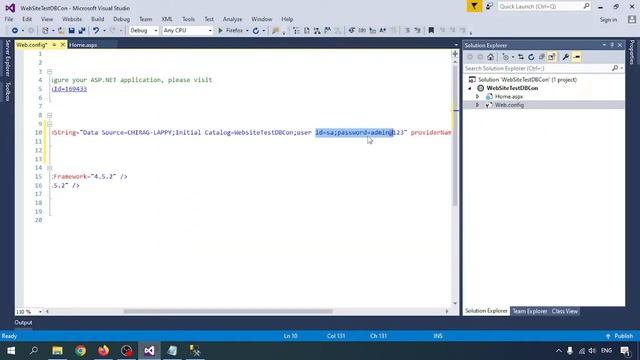Click the Navigate Backward toolbar icon
The width and height of the screenshot is (640, 360).
(x=15, y=31)
